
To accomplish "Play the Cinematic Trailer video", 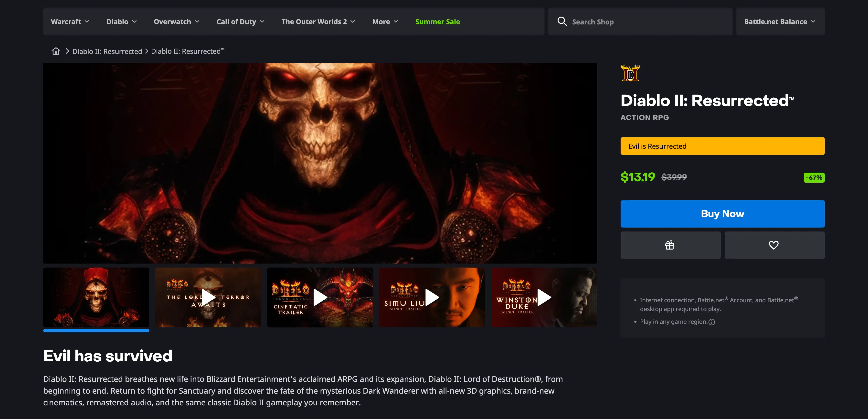I will point(320,297).
